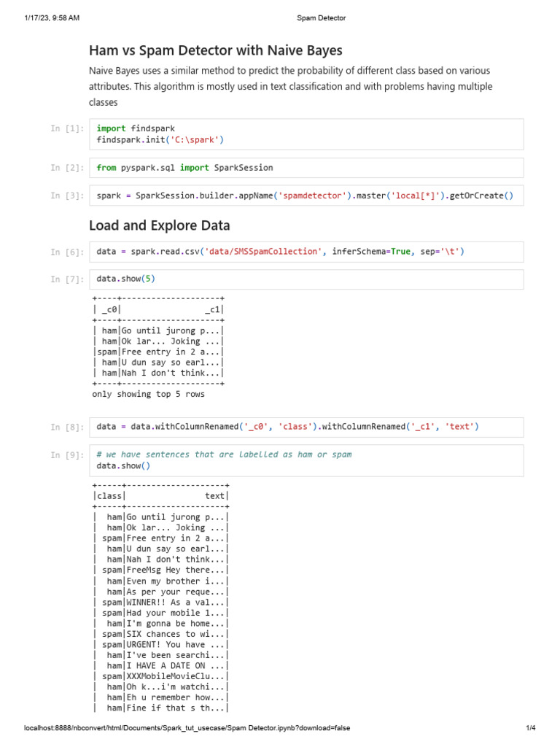Click the 'only showing top 5 rows' output text
The height and width of the screenshot is (747, 560).
click(x=148, y=395)
